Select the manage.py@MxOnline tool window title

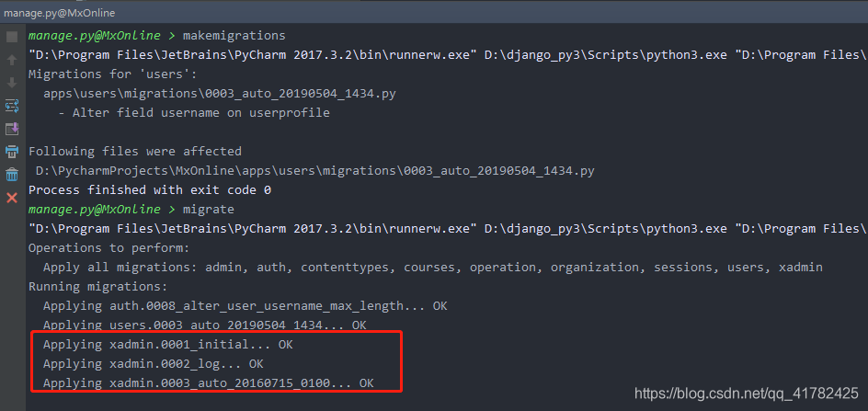pyautogui.click(x=59, y=12)
